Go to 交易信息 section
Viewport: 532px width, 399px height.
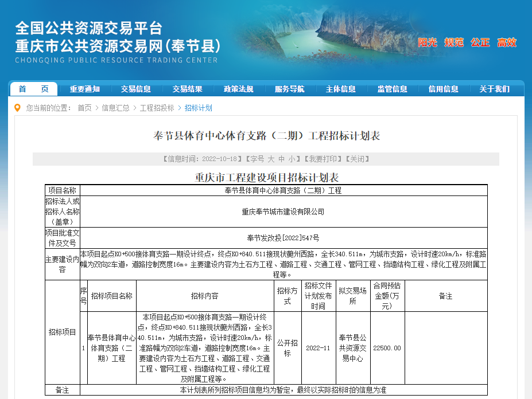(x=135, y=89)
